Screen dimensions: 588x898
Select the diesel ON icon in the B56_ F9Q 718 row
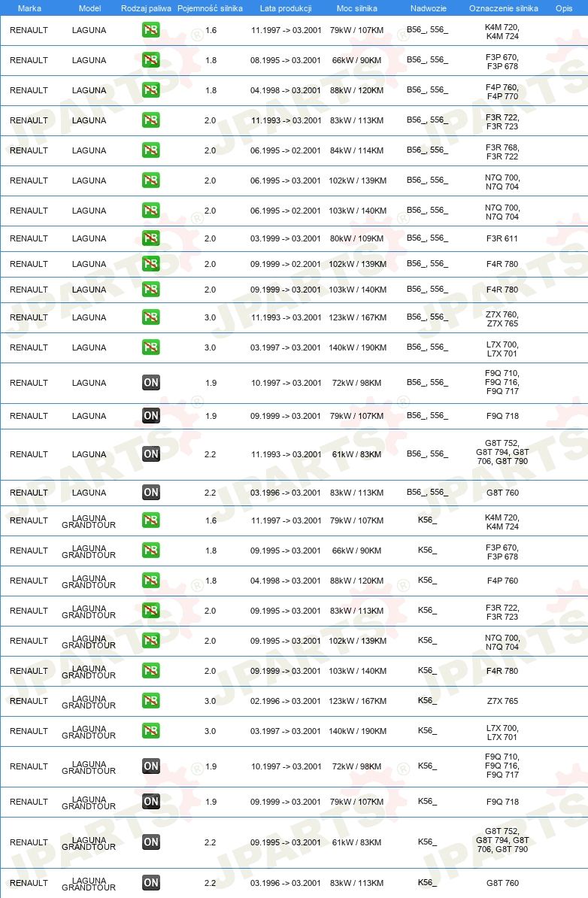(x=151, y=416)
